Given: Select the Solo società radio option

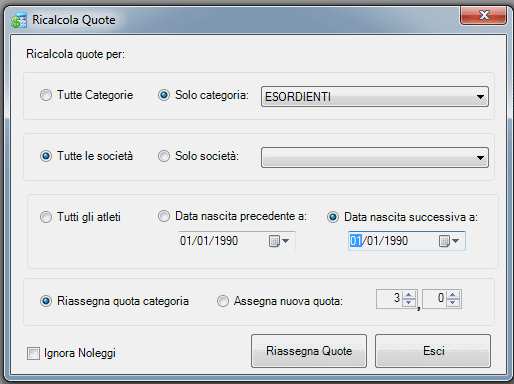Looking at the screenshot, I should (164, 156).
